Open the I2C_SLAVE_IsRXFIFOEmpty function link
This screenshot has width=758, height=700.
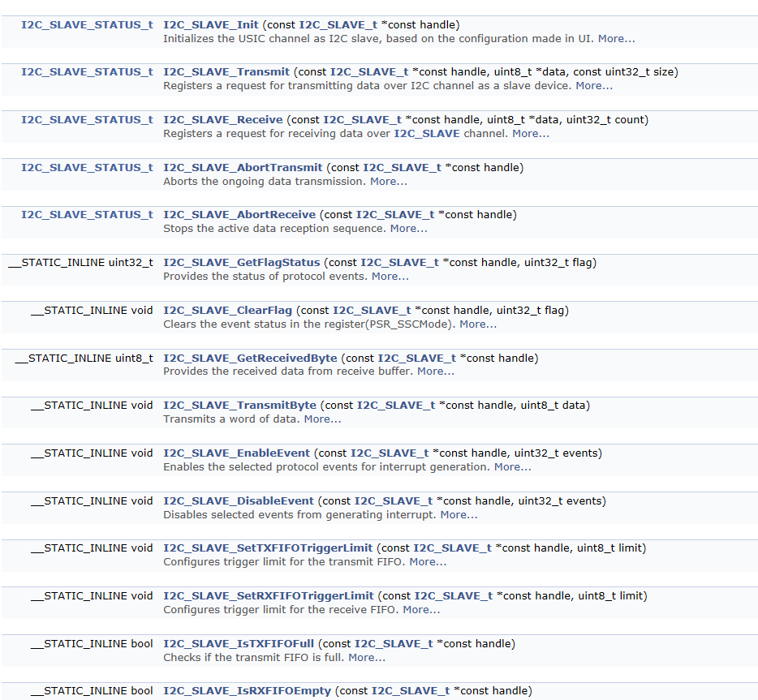click(x=247, y=691)
